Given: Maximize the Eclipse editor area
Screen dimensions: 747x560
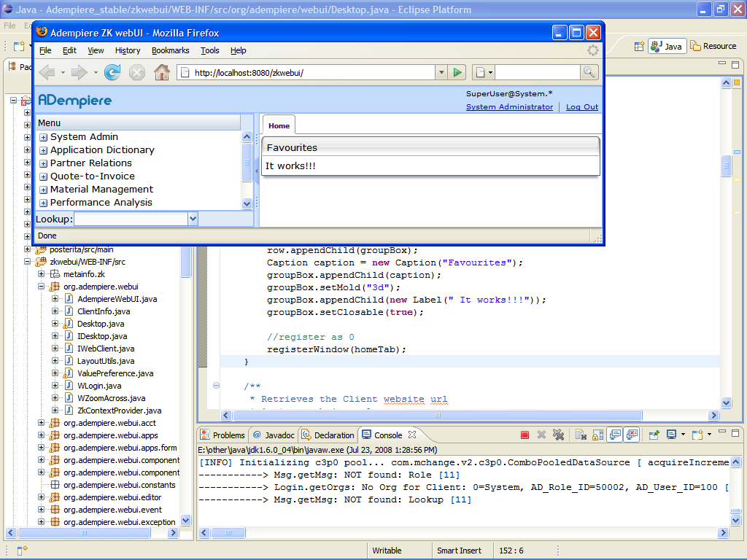Looking at the screenshot, I should tap(735, 64).
